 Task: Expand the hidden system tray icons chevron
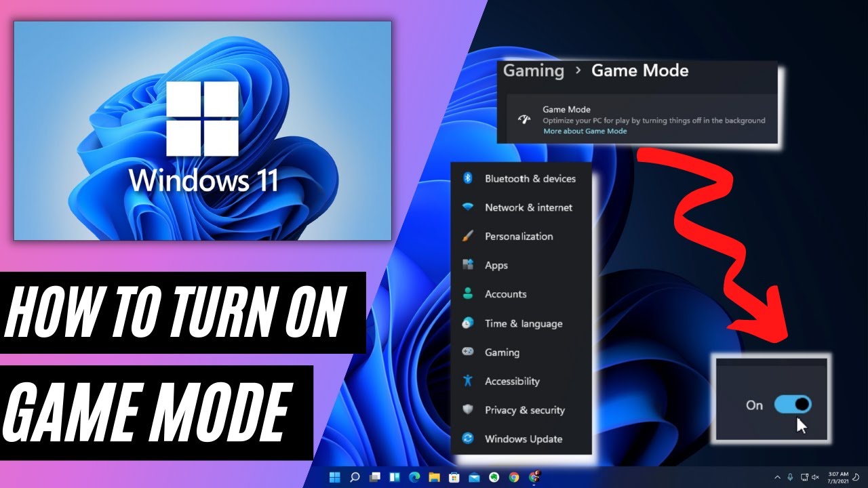coord(778,477)
